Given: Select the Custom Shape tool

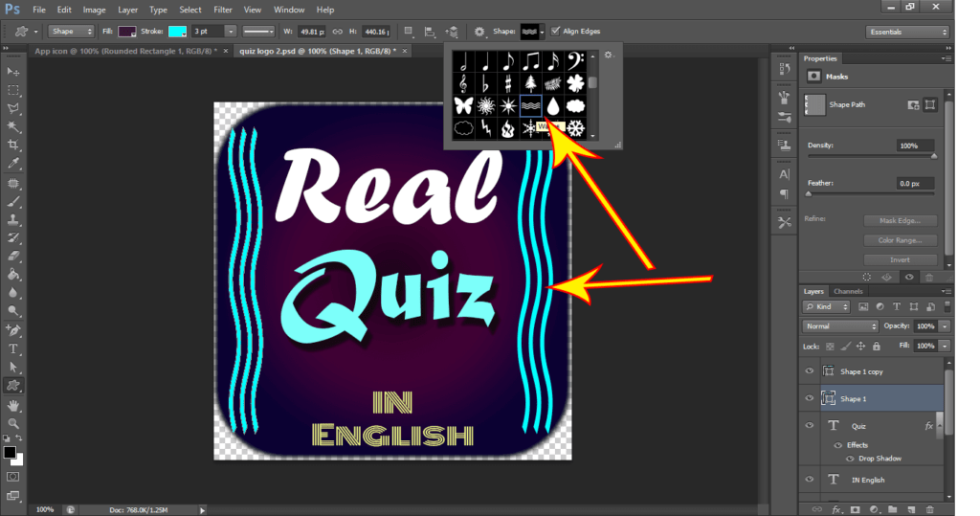Looking at the screenshot, I should [13, 386].
